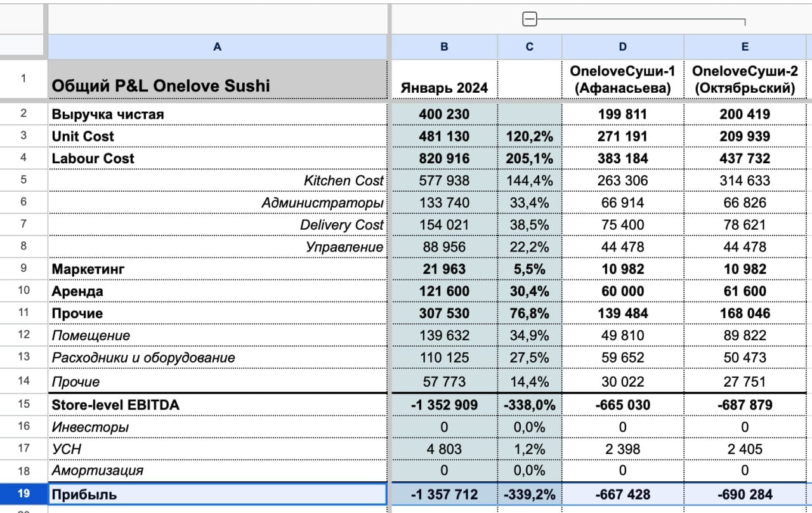Click the rent total '121 600'

click(445, 291)
